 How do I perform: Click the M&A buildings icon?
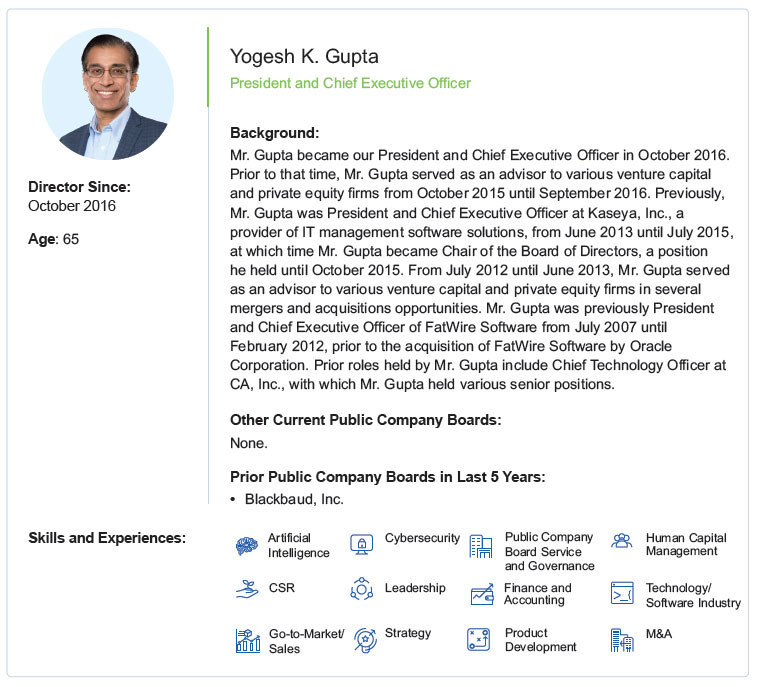622,640
